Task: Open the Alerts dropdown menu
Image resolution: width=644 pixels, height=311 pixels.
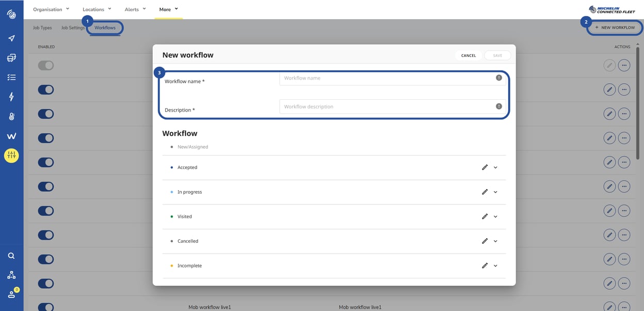Action: coord(135,9)
